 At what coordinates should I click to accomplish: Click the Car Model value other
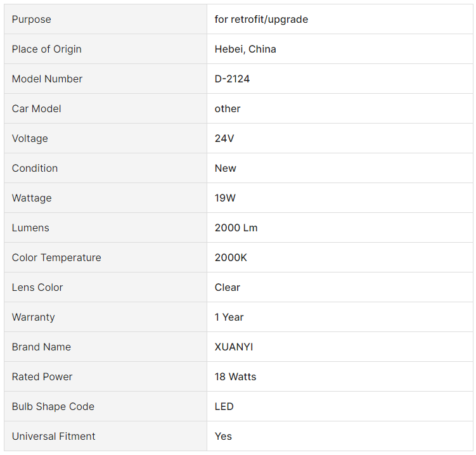click(x=228, y=108)
